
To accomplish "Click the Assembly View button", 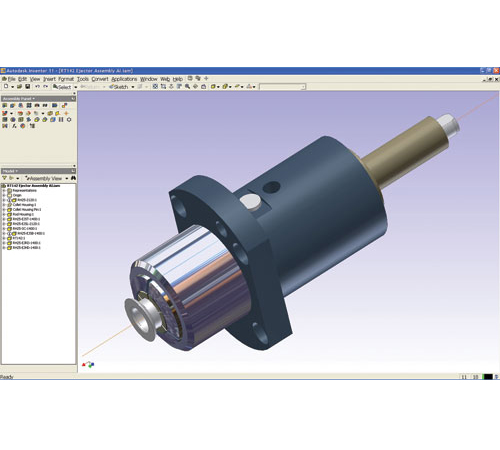I will [44, 178].
